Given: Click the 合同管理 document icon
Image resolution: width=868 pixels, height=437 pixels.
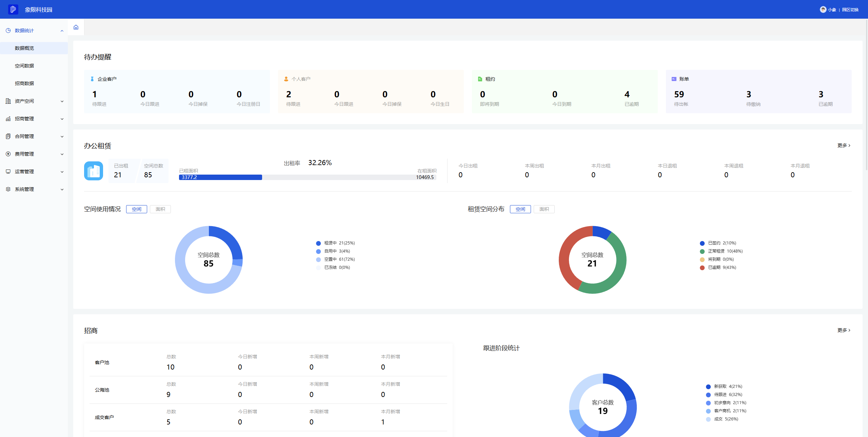Looking at the screenshot, I should click(8, 136).
